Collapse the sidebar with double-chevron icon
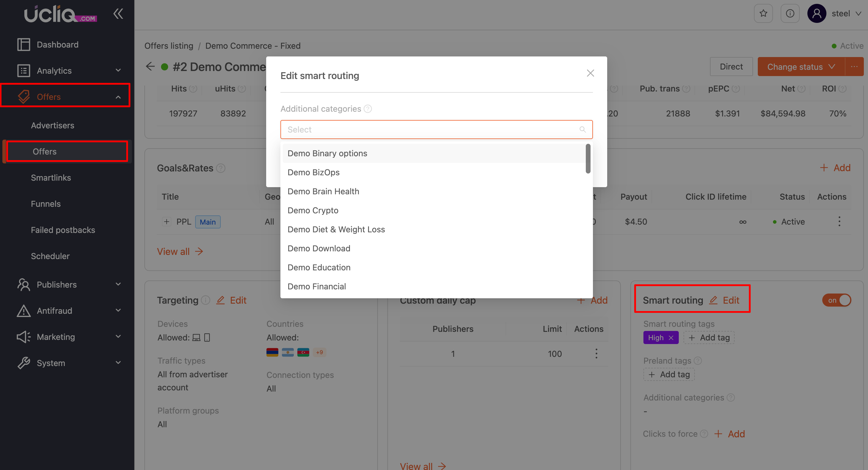868x470 pixels. click(118, 14)
